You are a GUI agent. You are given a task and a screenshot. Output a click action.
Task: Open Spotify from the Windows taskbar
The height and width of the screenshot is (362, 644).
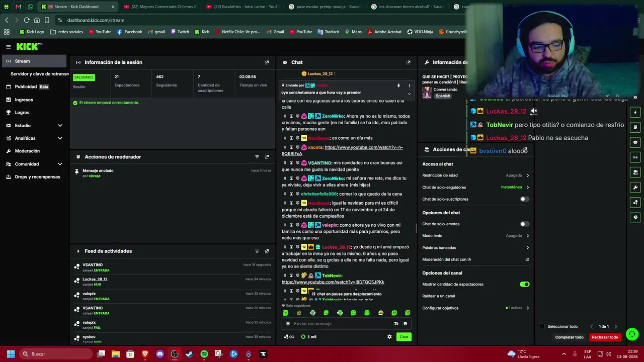(x=204, y=354)
